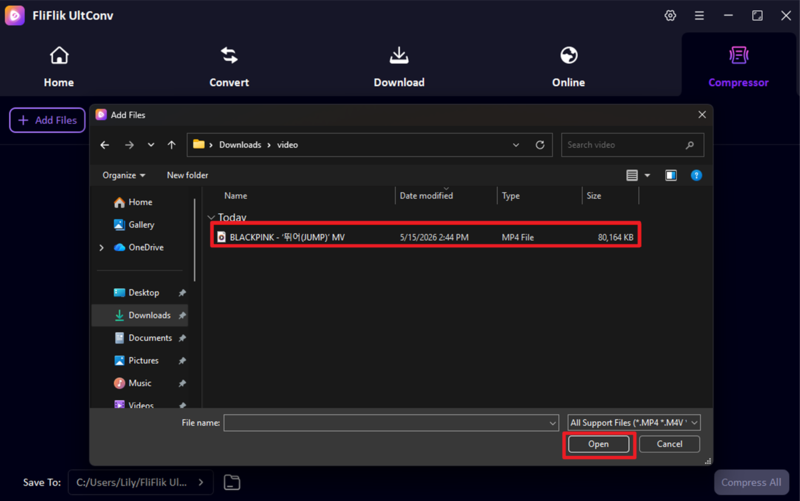Open Music in the navigation pane
Image resolution: width=800 pixels, height=501 pixels.
point(133,383)
